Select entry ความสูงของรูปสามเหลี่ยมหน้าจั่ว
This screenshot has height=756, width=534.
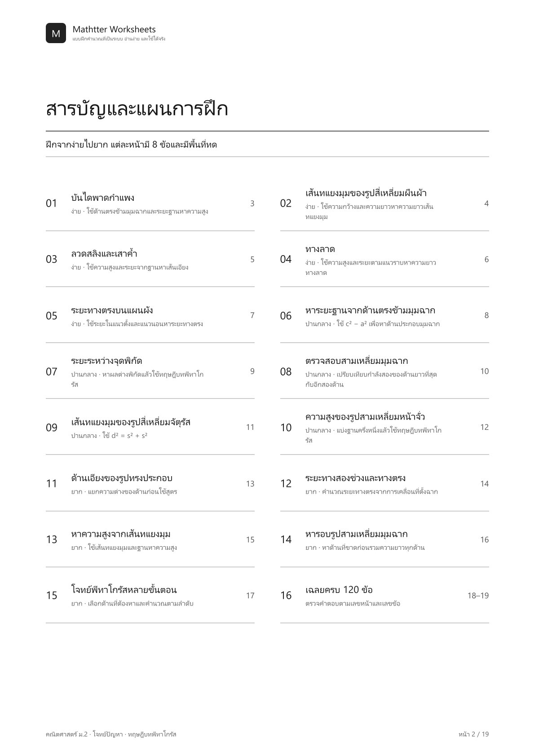[x=384, y=427]
